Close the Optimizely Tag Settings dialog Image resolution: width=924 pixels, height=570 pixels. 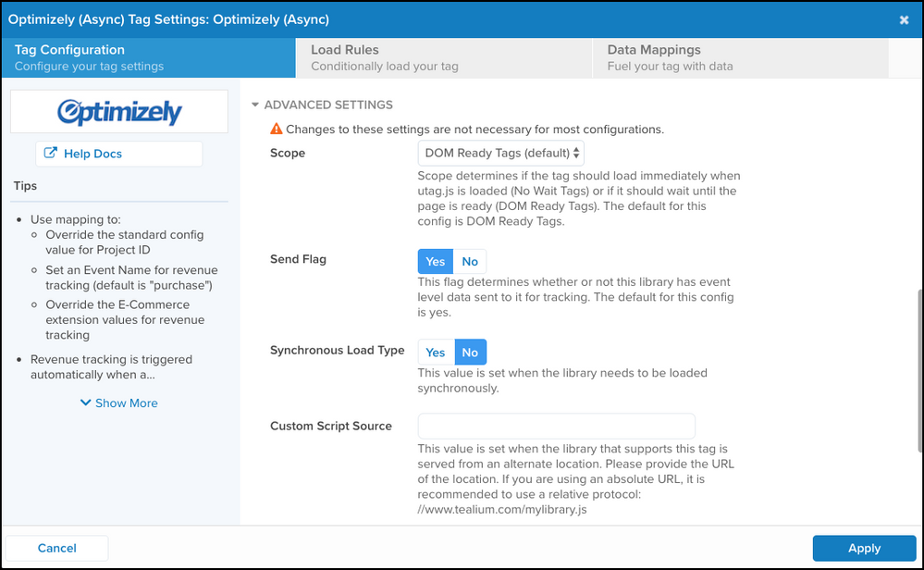(x=904, y=19)
